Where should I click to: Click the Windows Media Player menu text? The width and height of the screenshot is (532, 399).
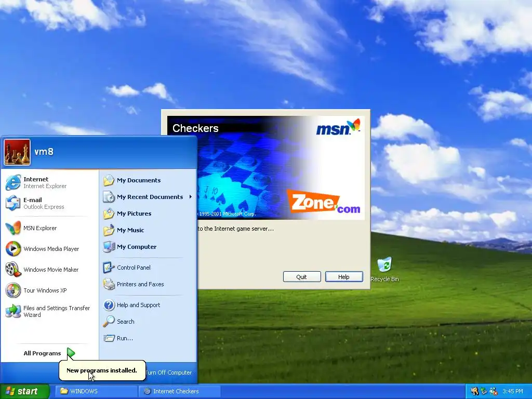click(x=51, y=249)
